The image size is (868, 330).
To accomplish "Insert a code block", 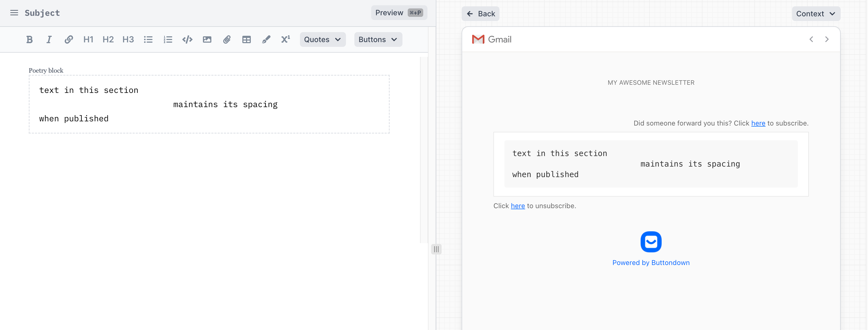I will pos(187,39).
